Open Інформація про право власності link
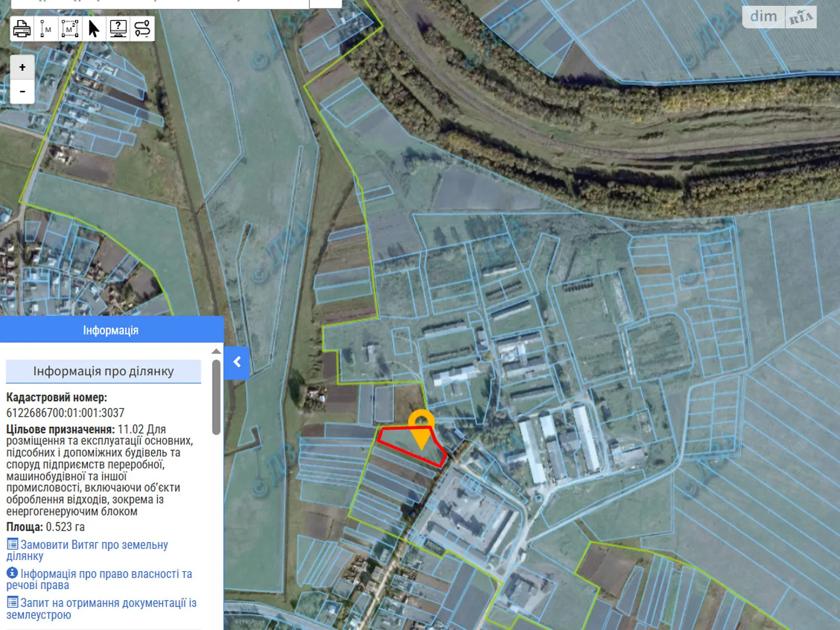840x630 pixels. click(x=99, y=579)
